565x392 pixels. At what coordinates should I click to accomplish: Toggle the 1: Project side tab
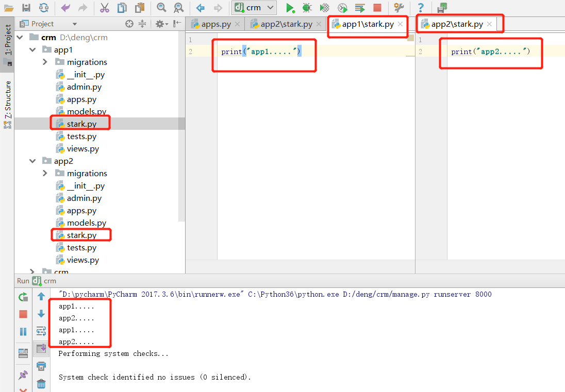(x=8, y=45)
